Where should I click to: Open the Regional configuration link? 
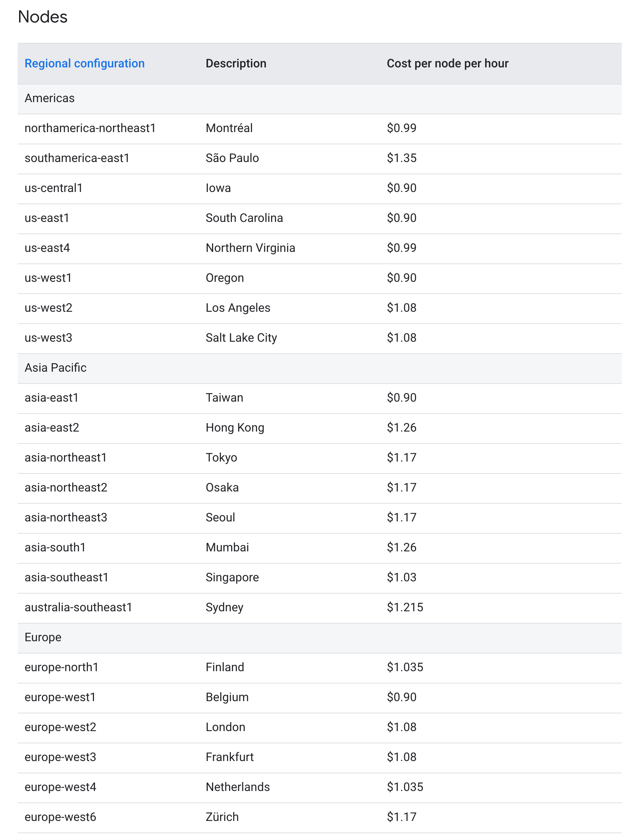tap(84, 63)
